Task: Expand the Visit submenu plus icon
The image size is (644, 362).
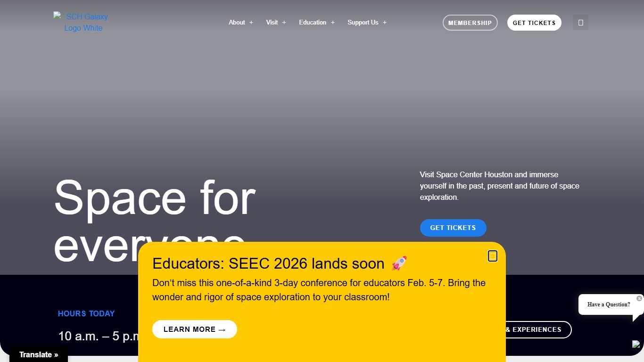Action: pos(284,23)
